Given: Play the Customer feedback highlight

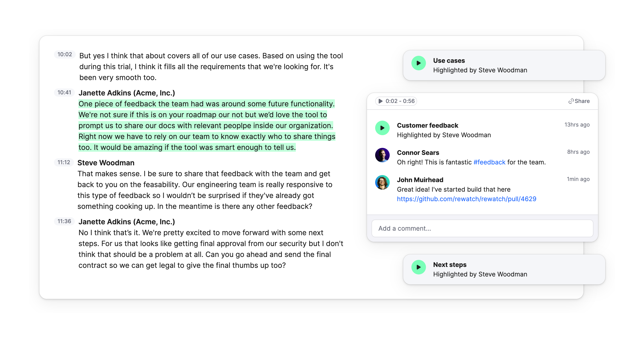Looking at the screenshot, I should (382, 128).
